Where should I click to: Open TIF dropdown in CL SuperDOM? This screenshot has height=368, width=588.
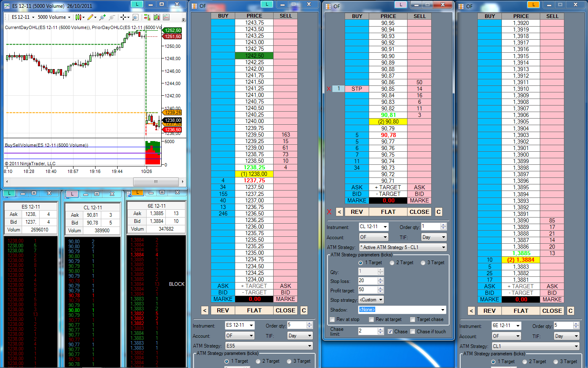point(434,237)
